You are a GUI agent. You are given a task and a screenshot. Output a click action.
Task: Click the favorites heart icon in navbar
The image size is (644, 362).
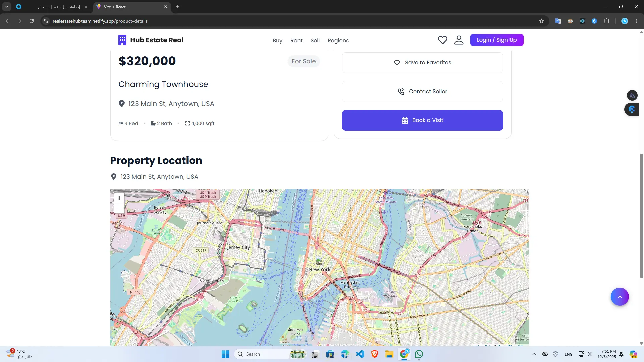point(442,40)
